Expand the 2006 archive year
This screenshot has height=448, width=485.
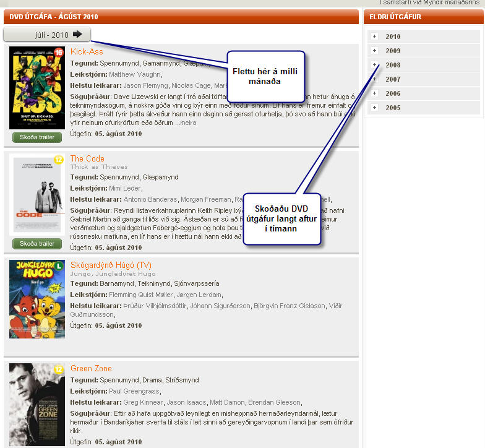tap(374, 93)
